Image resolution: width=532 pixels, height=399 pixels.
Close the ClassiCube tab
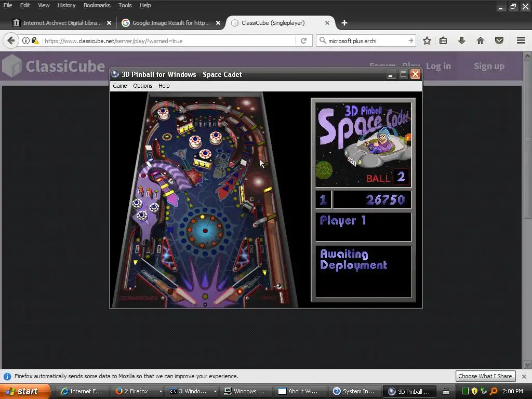[327, 23]
